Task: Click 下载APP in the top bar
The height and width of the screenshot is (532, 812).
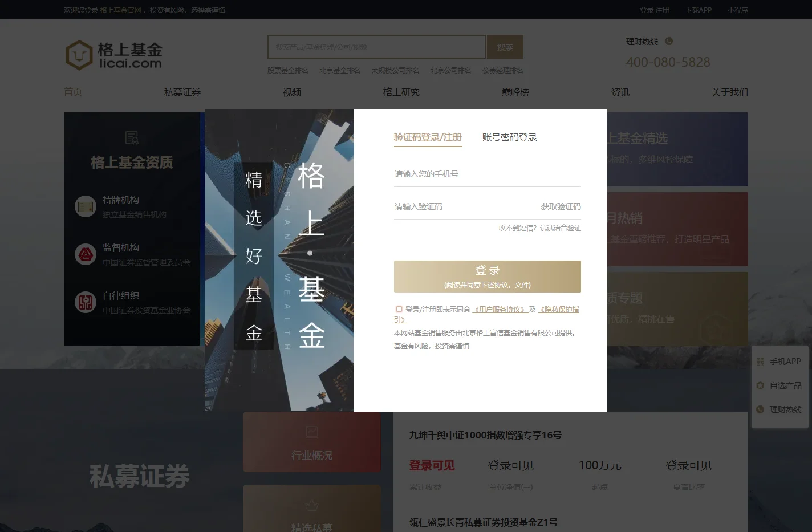Action: tap(699, 10)
